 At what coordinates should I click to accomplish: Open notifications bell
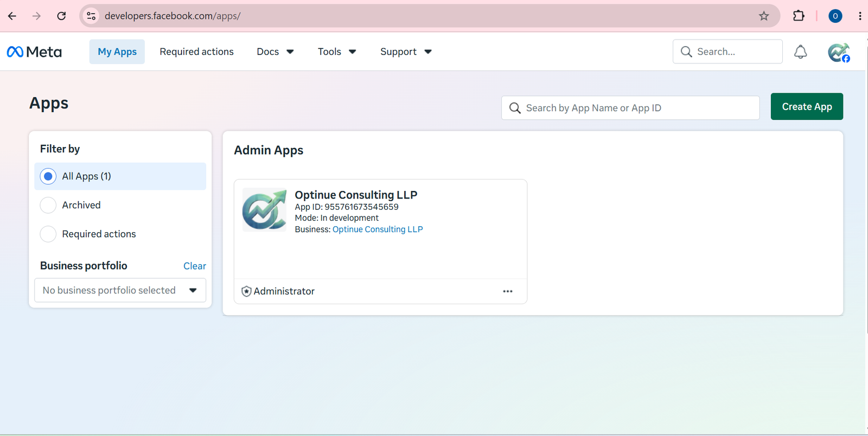pos(801,52)
